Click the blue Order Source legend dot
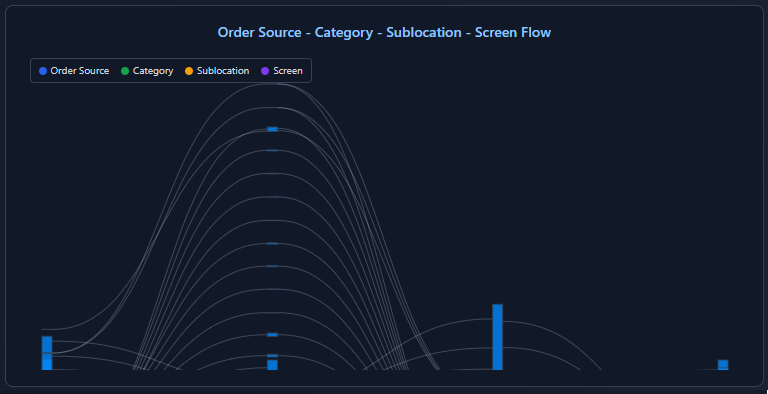The width and height of the screenshot is (768, 394). click(43, 71)
